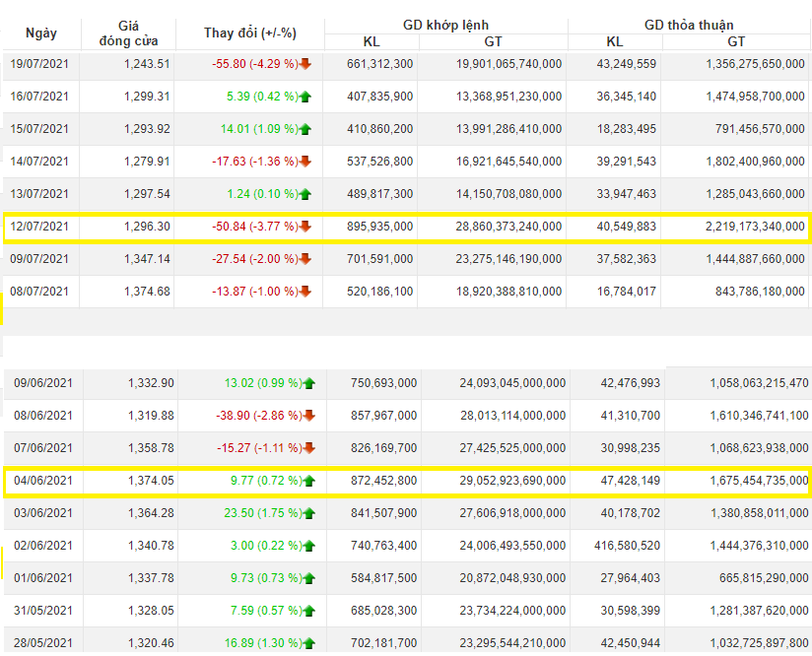Click date cell 02/06/2021

tap(43, 546)
